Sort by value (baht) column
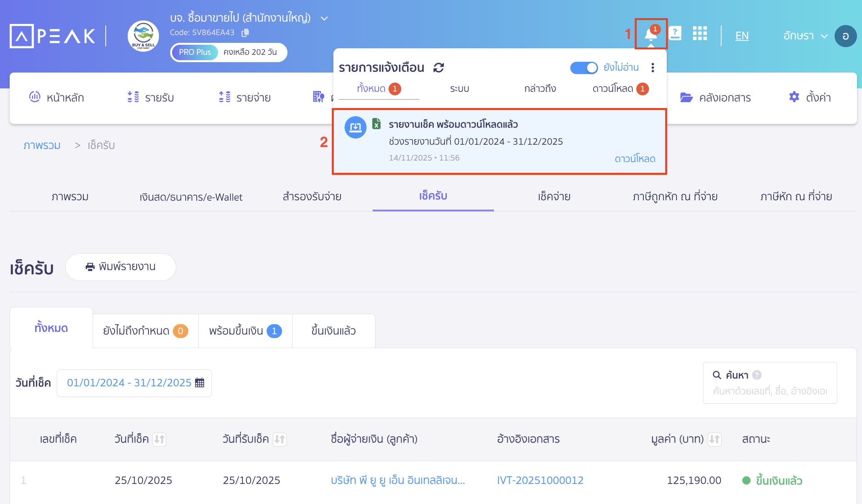This screenshot has width=862, height=504. pos(714,439)
